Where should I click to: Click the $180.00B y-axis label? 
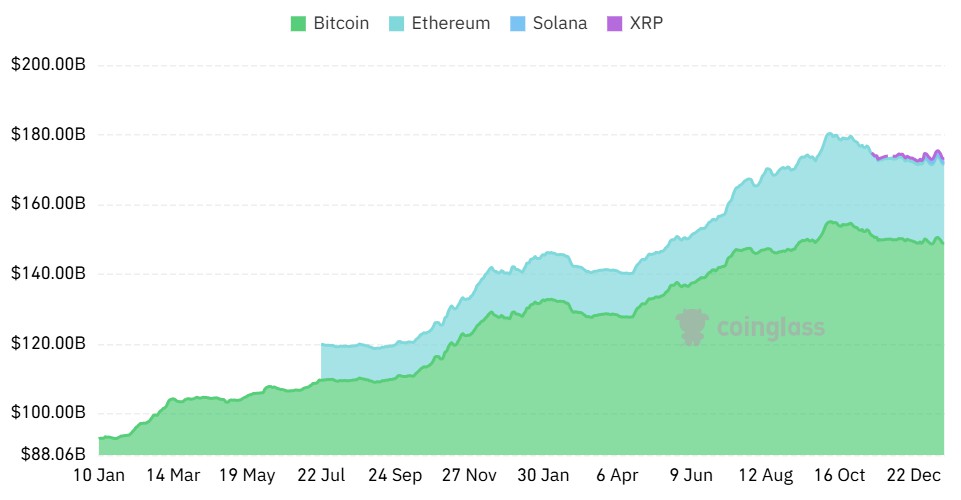point(48,134)
